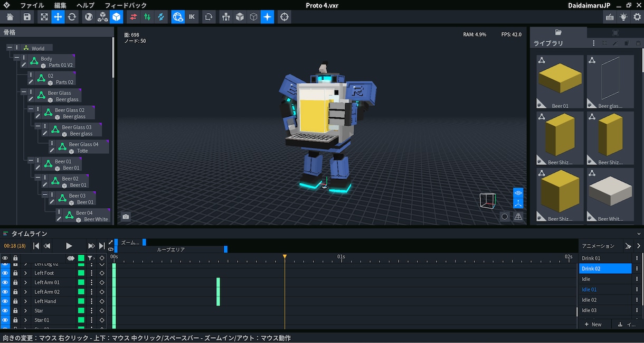
Task: Click the Left Hand track green color swatch
Action: click(81, 301)
